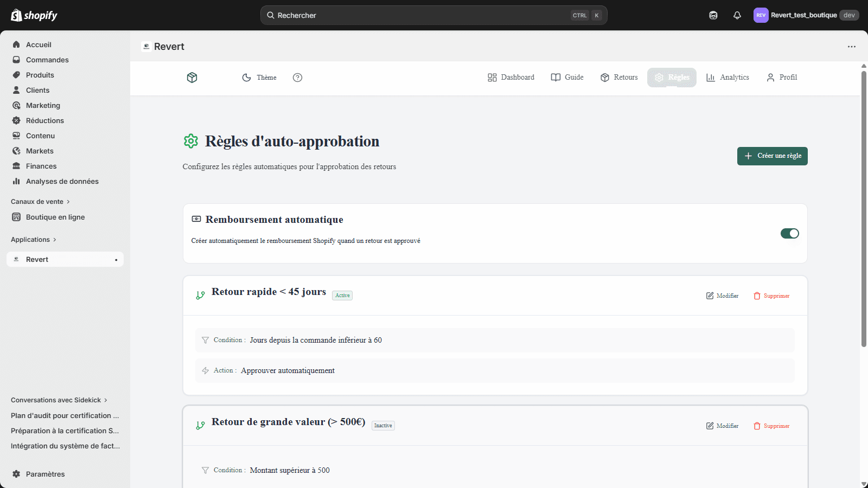Switch to Règles tab
This screenshot has width=868, height=488.
[672, 78]
